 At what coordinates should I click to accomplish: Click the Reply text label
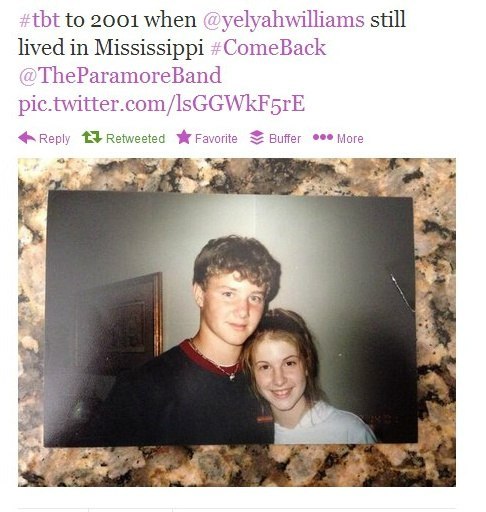[x=55, y=139]
